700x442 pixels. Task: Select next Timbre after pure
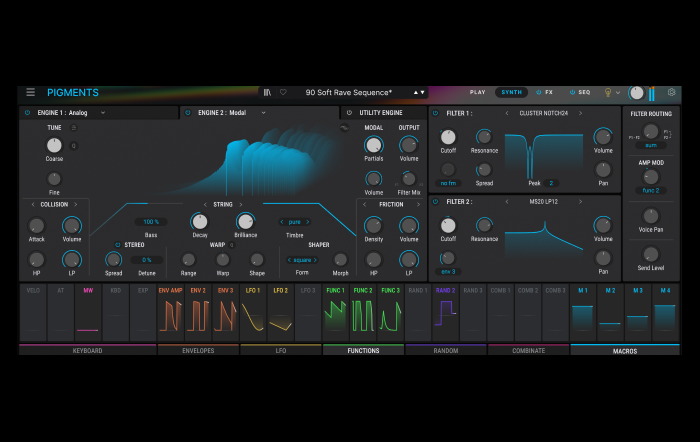click(x=308, y=222)
